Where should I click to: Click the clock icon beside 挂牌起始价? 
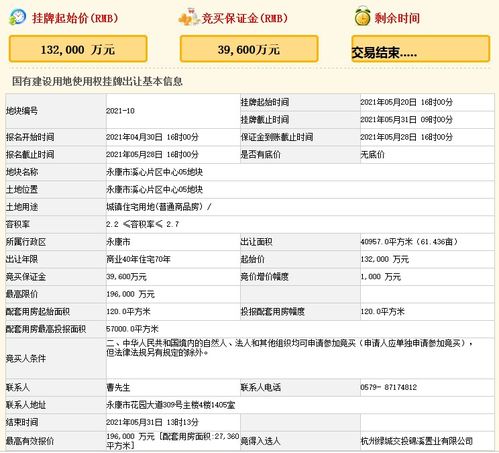tap(17, 17)
